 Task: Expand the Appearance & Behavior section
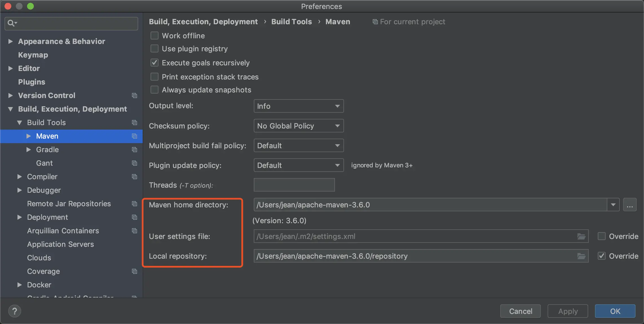click(11, 41)
